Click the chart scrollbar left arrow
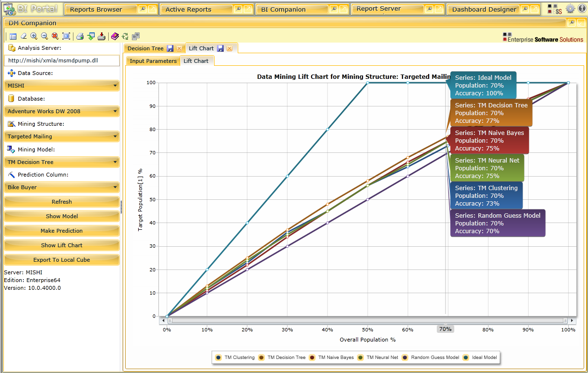The width and height of the screenshot is (588, 373). pyautogui.click(x=164, y=320)
